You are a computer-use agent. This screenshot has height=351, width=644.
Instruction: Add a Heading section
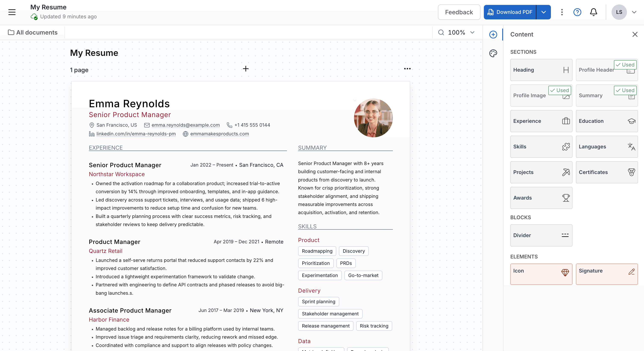tap(541, 70)
